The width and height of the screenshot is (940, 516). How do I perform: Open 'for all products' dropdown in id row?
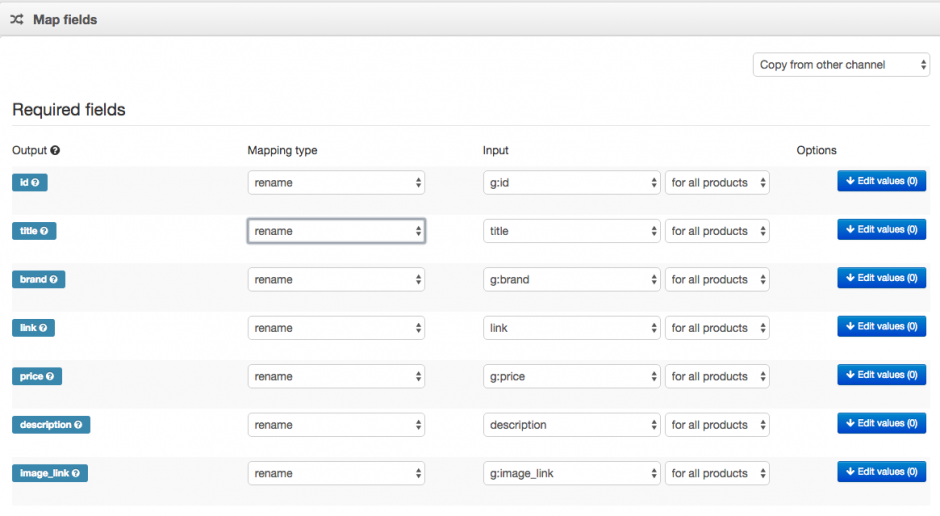(717, 182)
